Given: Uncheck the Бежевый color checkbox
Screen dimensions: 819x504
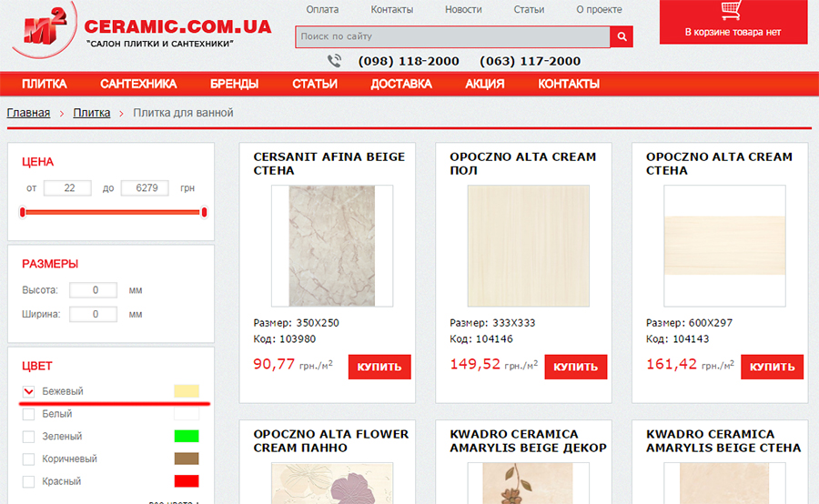Looking at the screenshot, I should tap(29, 391).
